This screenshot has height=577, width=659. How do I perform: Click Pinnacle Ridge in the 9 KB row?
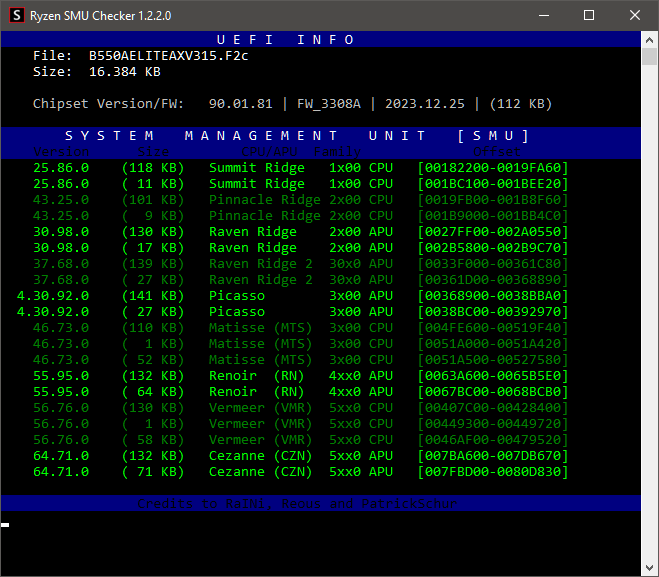click(265, 216)
